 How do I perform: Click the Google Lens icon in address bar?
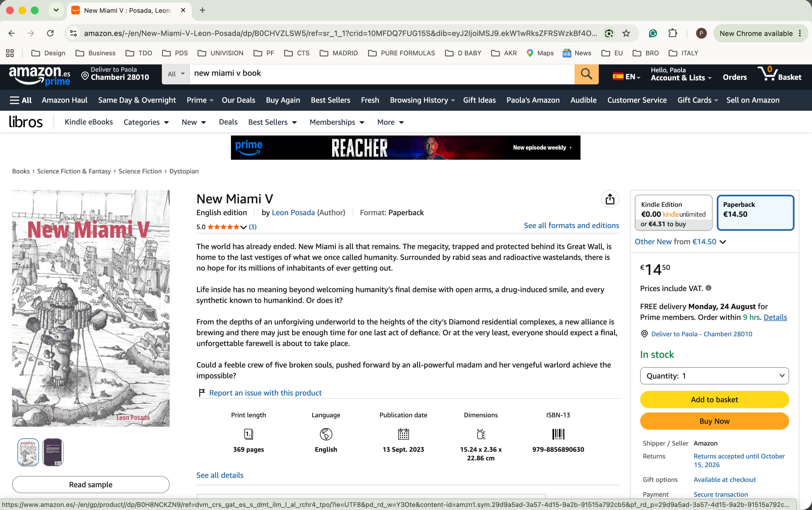(x=608, y=33)
